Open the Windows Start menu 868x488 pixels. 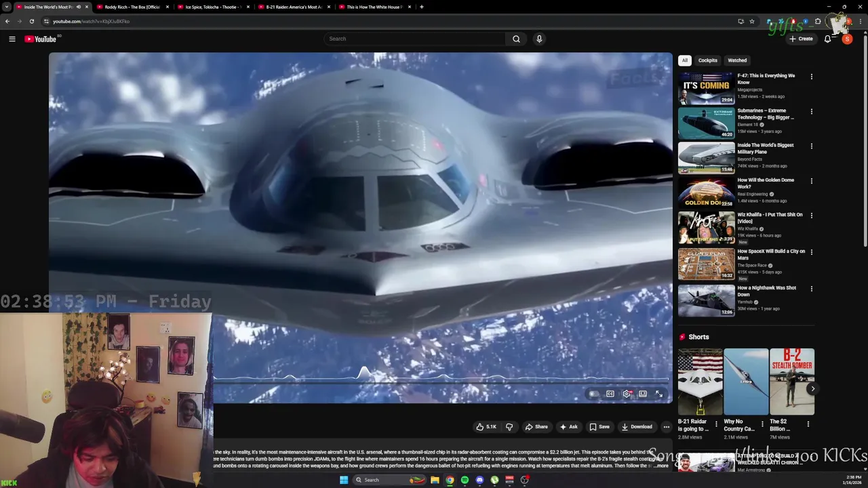coord(344,480)
